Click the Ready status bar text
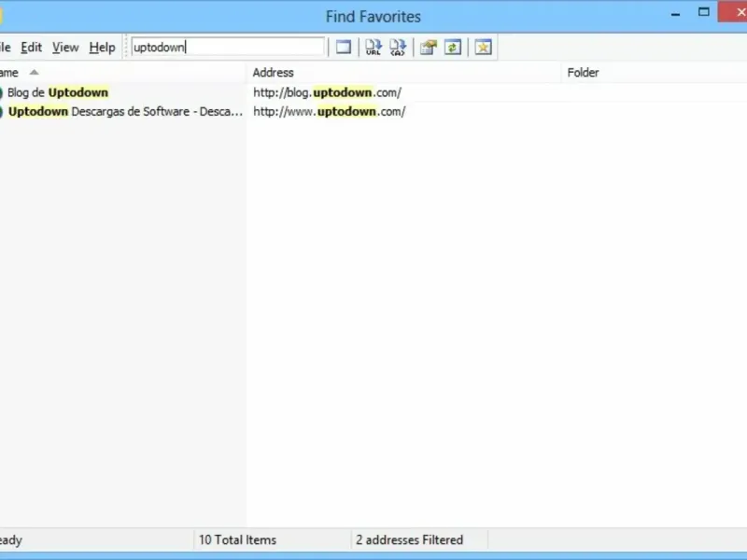Viewport: 747px width, 560px height. [x=11, y=540]
